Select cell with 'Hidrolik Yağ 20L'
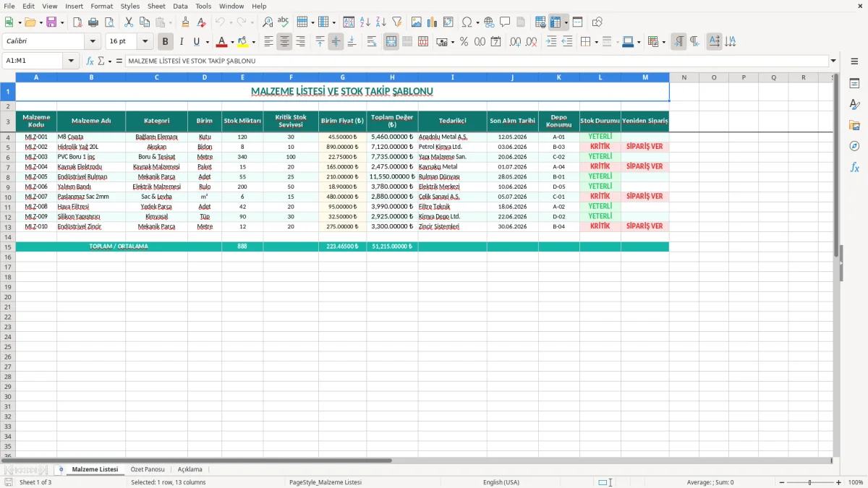 91,147
